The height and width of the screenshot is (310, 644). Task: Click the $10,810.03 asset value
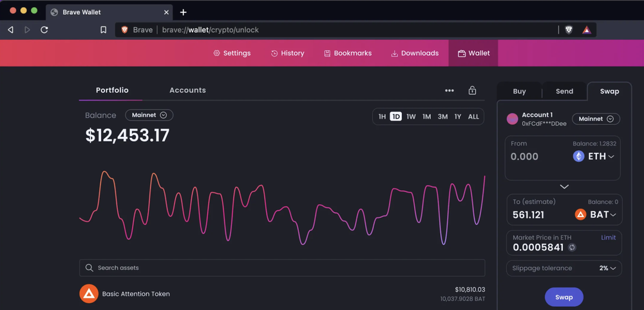pos(470,289)
